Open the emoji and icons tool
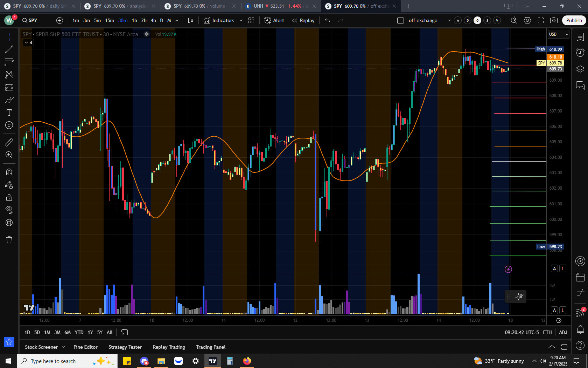Viewport: 588px width, 368px height. pos(9,125)
